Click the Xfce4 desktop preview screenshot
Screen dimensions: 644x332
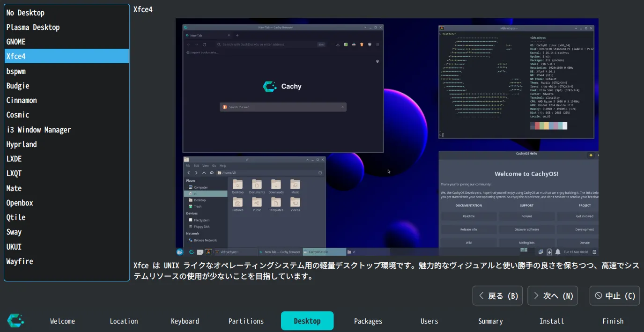coord(387,137)
